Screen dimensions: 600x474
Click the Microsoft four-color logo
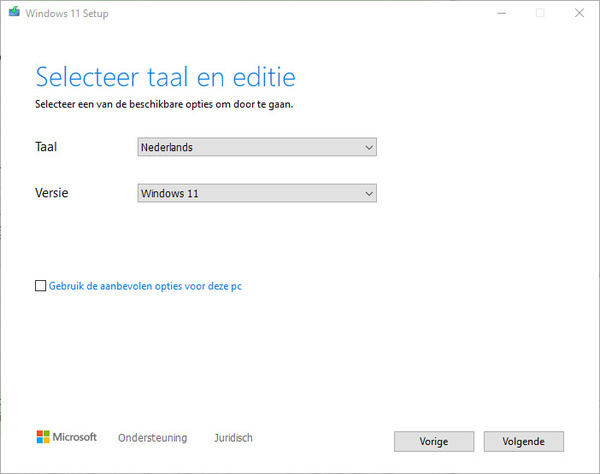click(43, 437)
